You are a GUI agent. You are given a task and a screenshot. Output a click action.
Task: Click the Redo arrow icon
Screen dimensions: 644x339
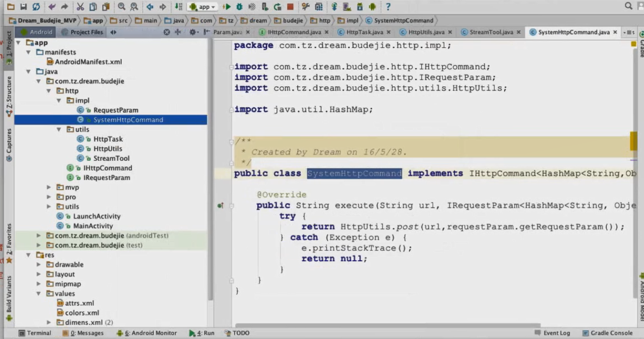pyautogui.click(x=65, y=7)
